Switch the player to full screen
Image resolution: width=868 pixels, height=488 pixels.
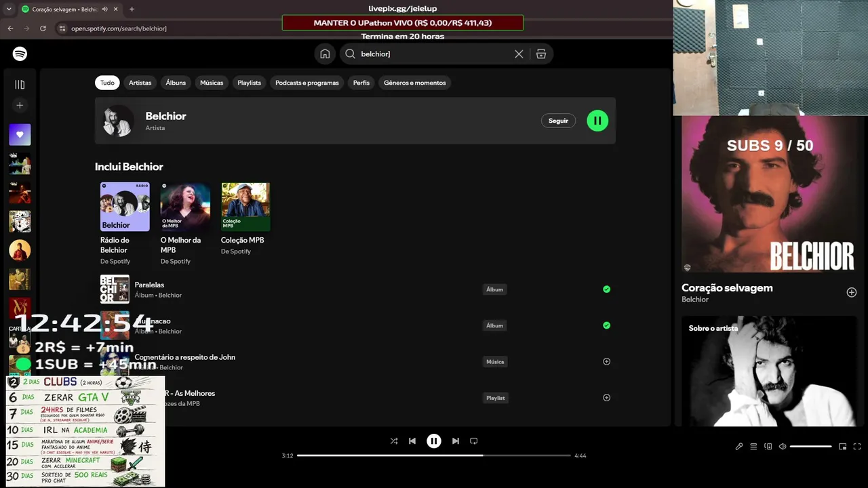point(857,447)
